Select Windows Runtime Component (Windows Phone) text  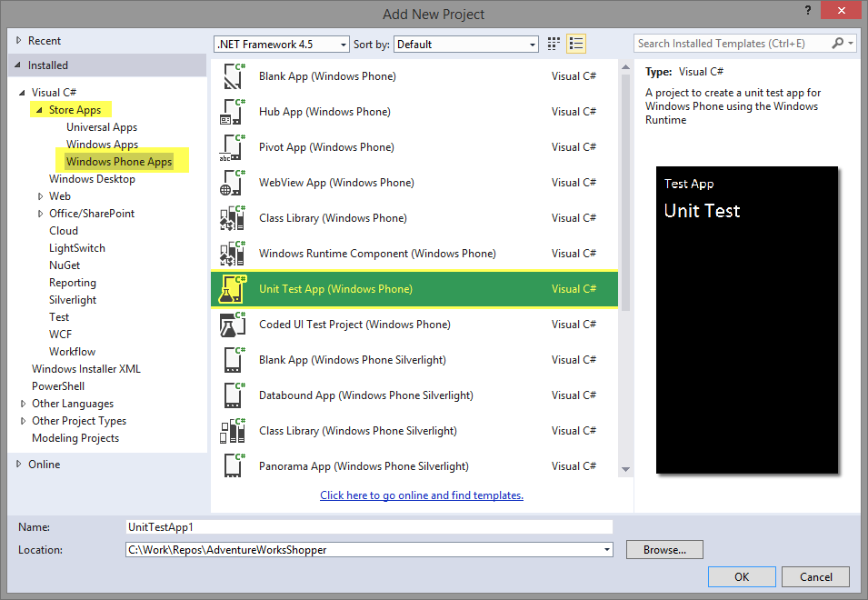[377, 254]
